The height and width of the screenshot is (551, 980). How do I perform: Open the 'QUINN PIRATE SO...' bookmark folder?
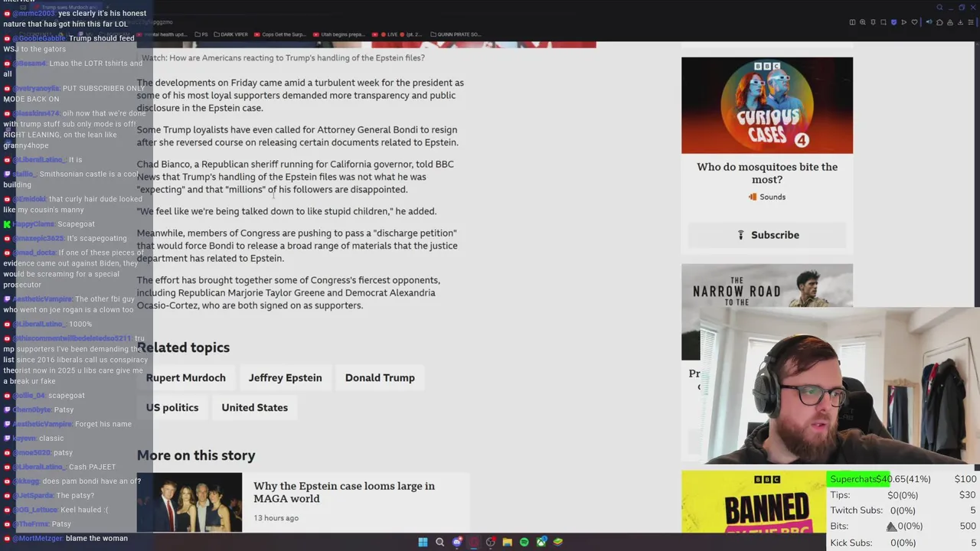click(x=456, y=34)
